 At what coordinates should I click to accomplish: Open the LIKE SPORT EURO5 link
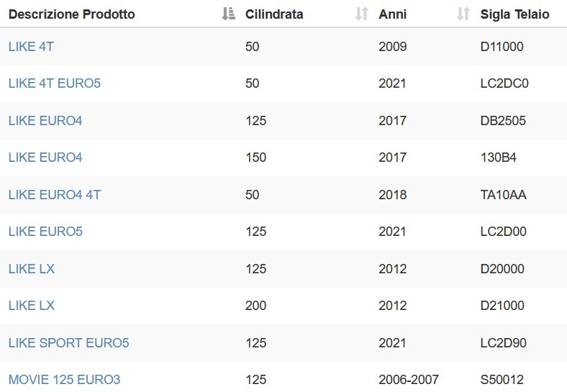[68, 343]
